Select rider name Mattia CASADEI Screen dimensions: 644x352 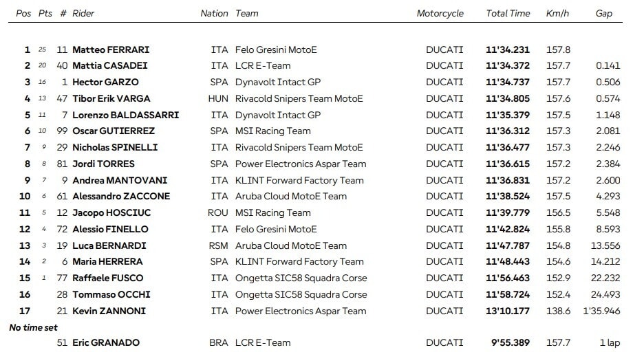[109, 65]
